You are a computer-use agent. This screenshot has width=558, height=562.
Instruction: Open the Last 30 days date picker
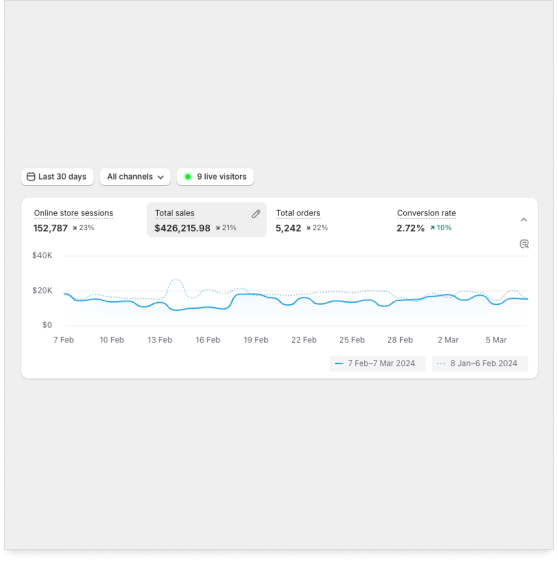pos(57,177)
